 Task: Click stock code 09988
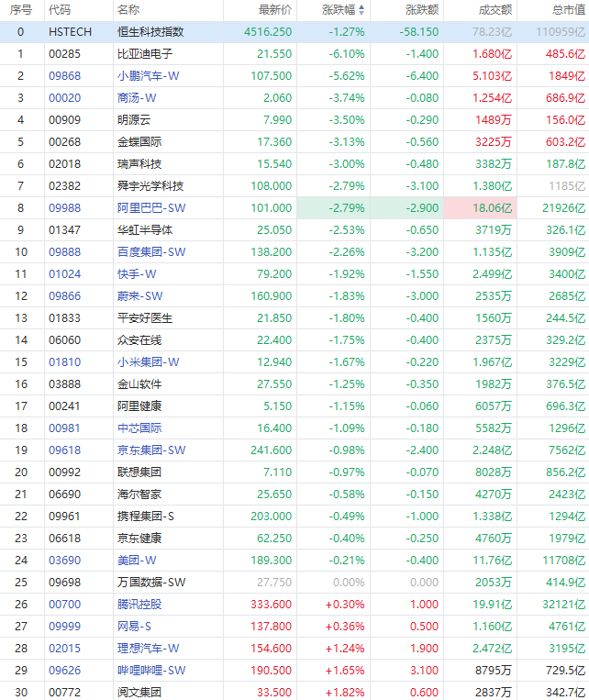pos(65,208)
